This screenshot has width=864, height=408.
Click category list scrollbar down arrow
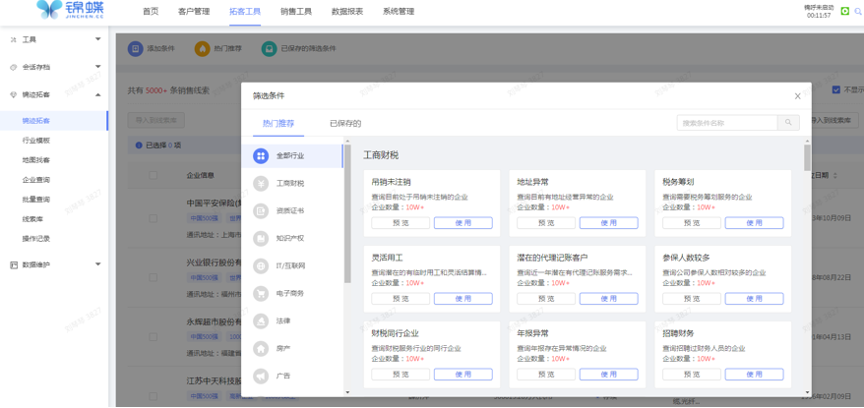coord(347,392)
